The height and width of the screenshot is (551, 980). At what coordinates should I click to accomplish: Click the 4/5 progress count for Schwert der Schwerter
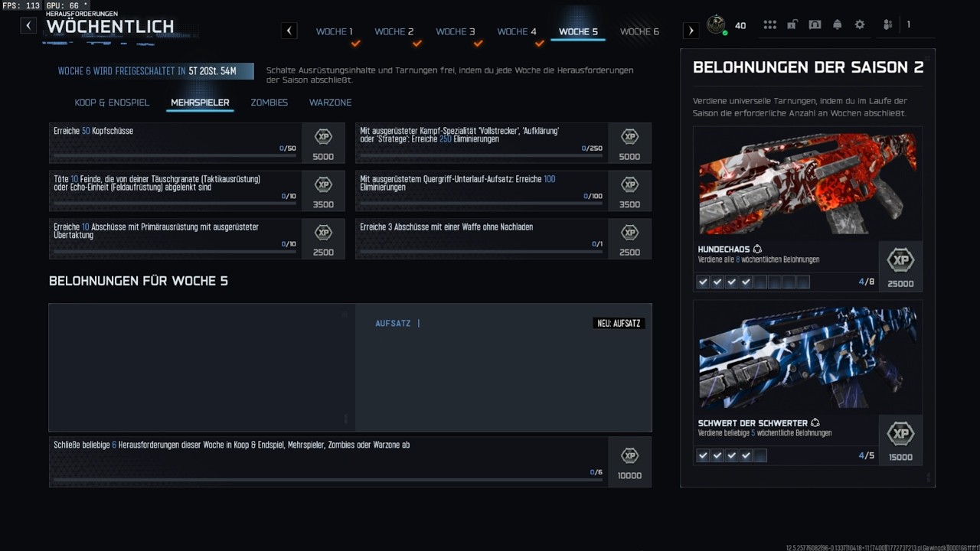coord(866,456)
